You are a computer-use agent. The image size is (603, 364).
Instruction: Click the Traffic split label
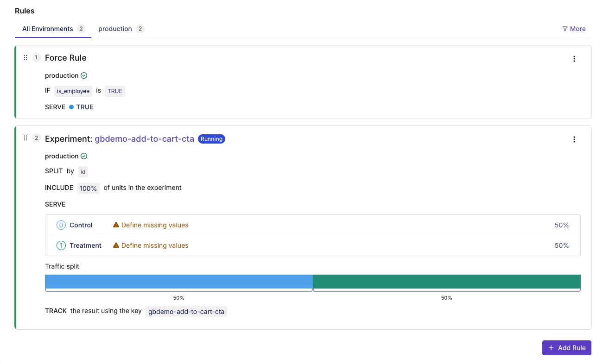coord(62,266)
